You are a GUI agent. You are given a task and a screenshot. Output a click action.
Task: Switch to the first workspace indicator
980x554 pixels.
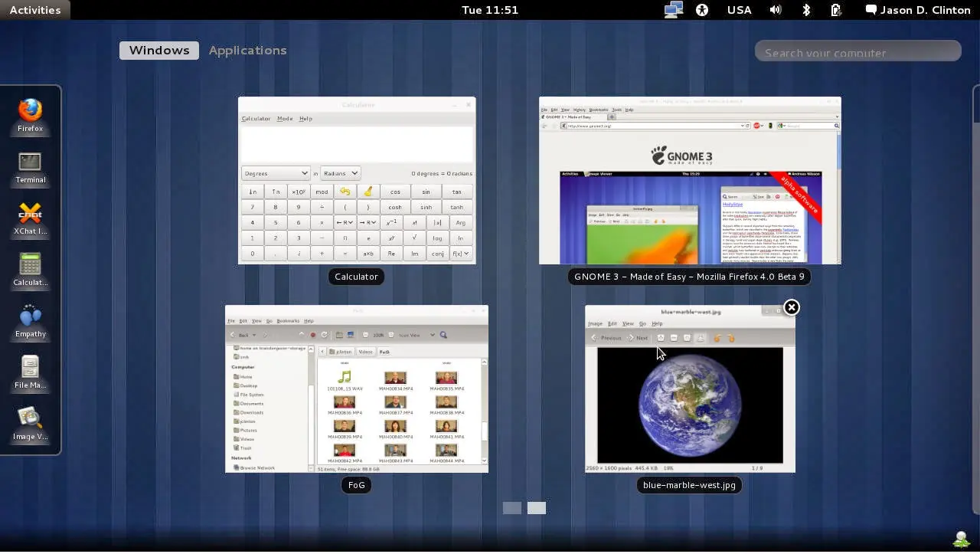click(512, 508)
